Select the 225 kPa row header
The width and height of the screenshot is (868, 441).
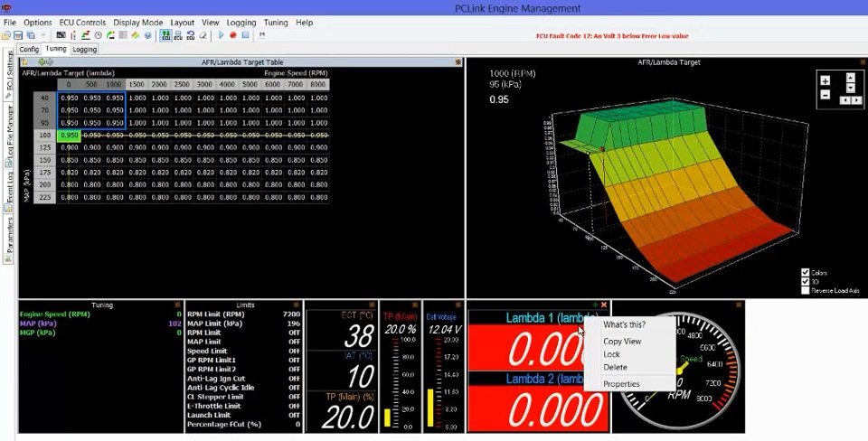pyautogui.click(x=44, y=196)
